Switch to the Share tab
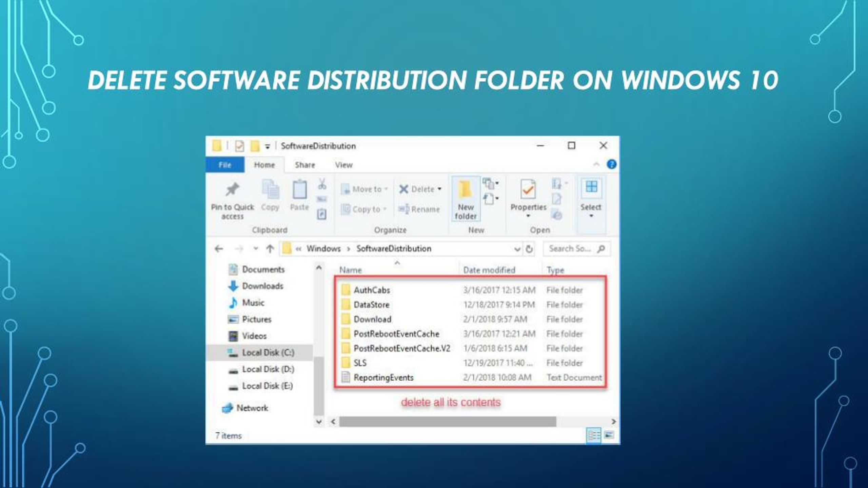Viewport: 868px width, 488px height. click(x=305, y=165)
